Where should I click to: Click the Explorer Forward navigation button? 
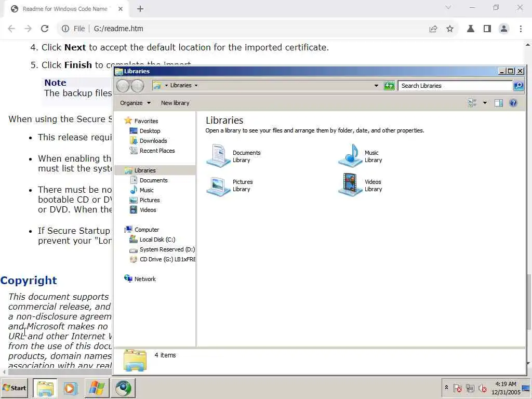(137, 86)
